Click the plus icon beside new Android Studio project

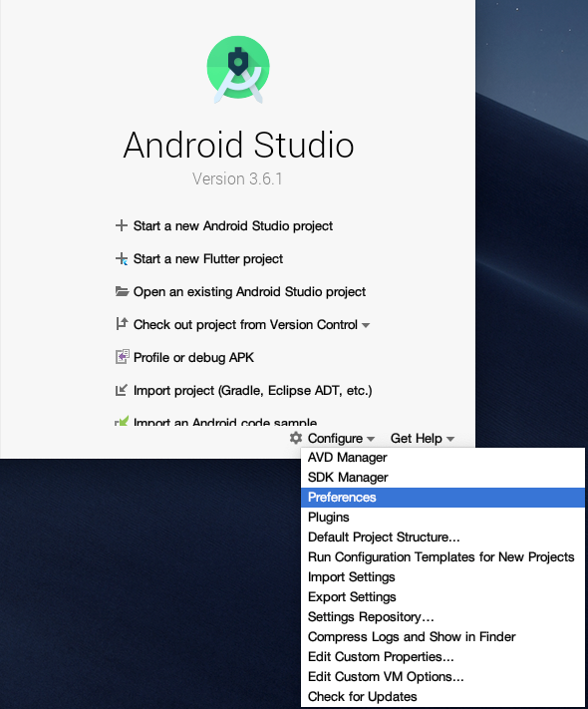[x=122, y=225]
